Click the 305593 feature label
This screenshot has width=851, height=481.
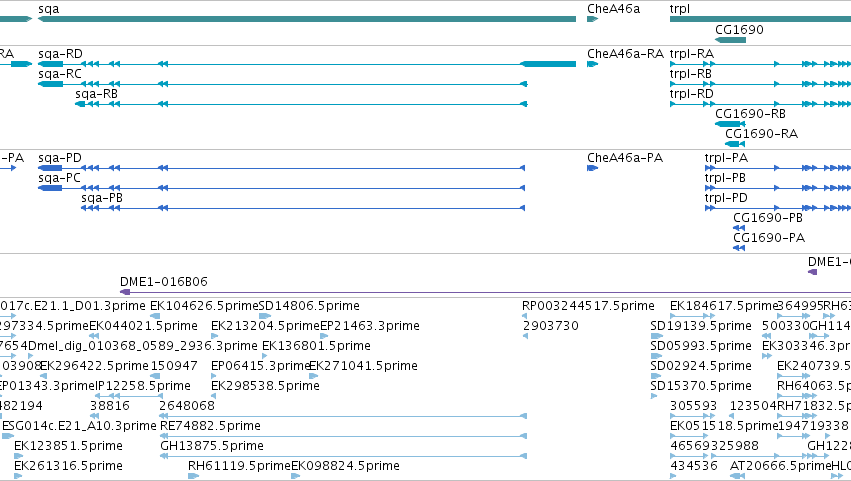pyautogui.click(x=693, y=407)
